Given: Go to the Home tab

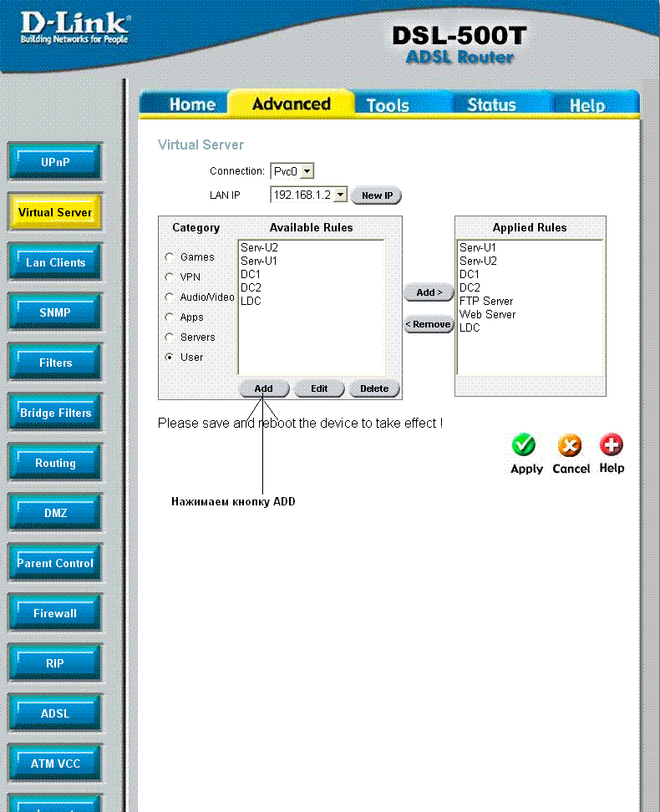Looking at the screenshot, I should (192, 105).
